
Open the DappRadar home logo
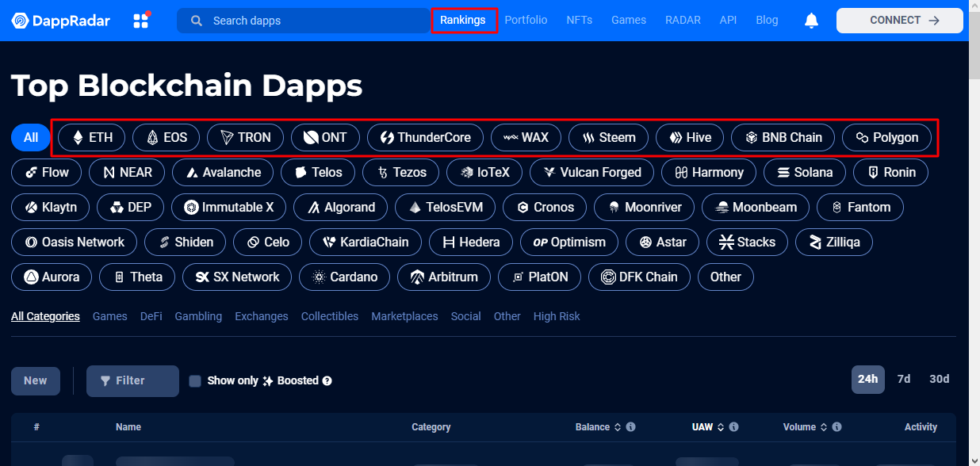[x=61, y=21]
